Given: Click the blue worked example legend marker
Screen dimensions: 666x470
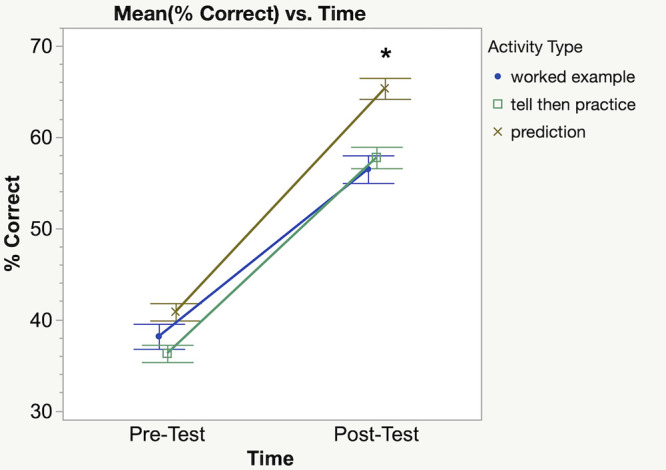Looking at the screenshot, I should (498, 76).
